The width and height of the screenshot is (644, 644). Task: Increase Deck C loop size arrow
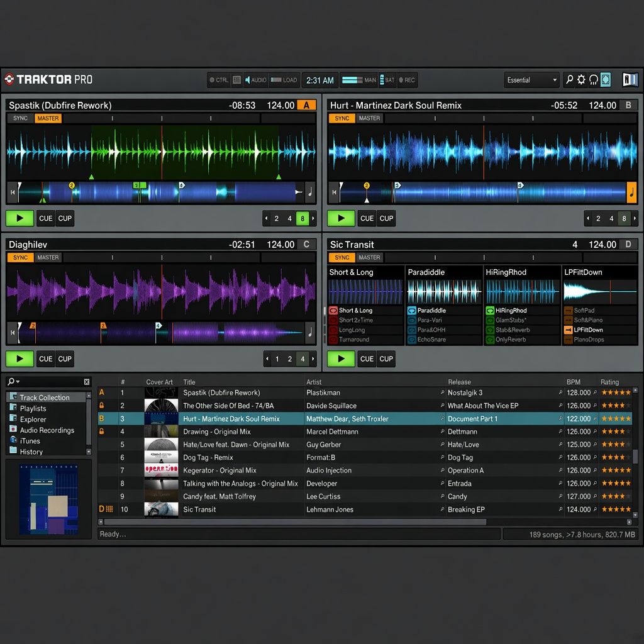(x=313, y=359)
